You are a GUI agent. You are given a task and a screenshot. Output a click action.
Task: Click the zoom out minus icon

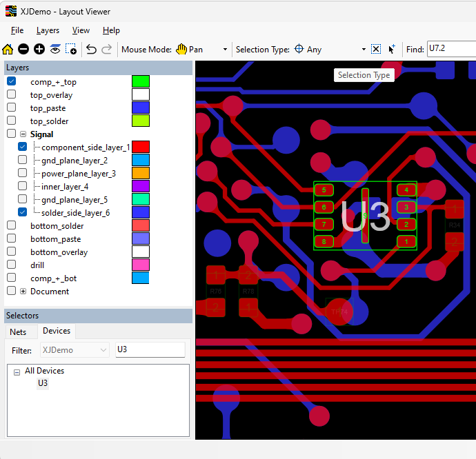23,49
